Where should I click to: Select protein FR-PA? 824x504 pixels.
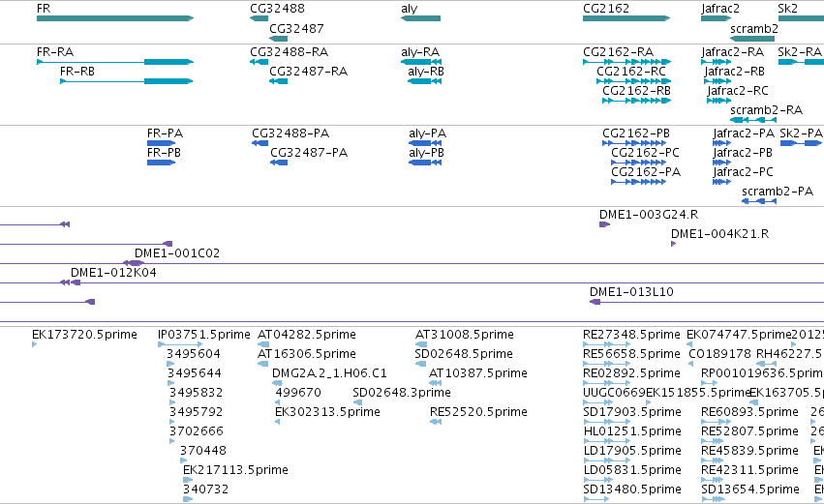tap(162, 143)
